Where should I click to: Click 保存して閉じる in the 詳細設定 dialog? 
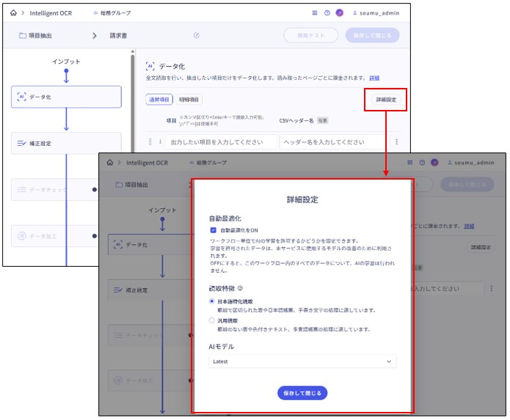(302, 393)
